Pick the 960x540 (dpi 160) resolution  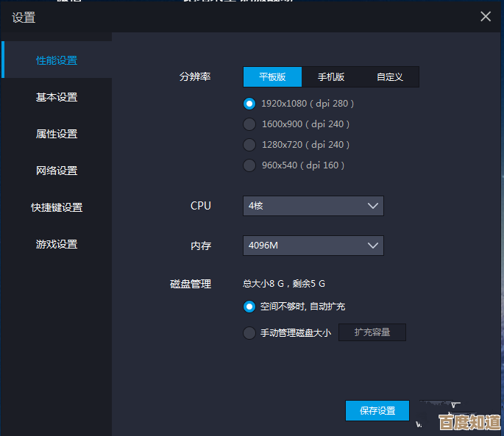click(249, 165)
